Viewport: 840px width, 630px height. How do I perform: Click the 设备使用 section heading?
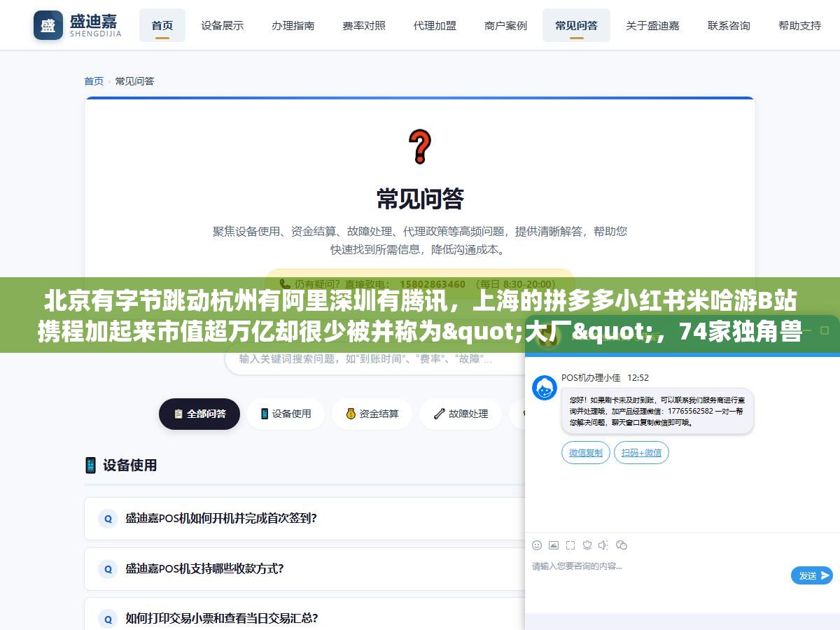click(129, 465)
